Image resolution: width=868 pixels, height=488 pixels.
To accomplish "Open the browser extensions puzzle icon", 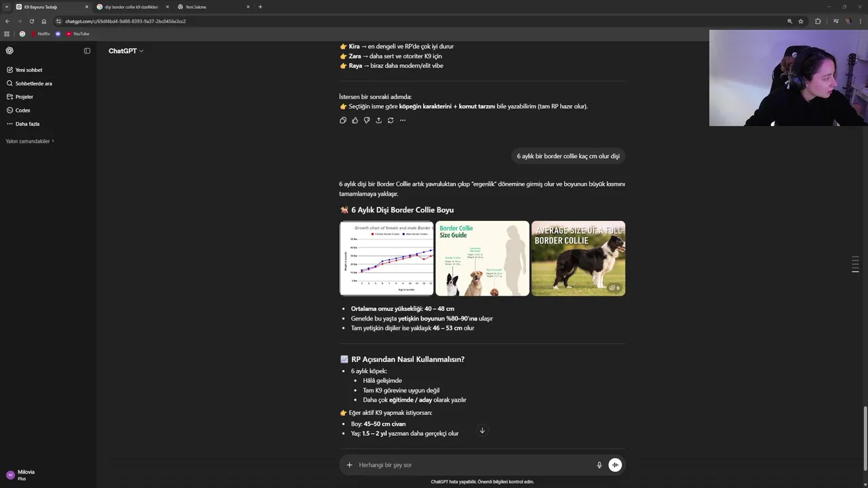I will pos(818,21).
